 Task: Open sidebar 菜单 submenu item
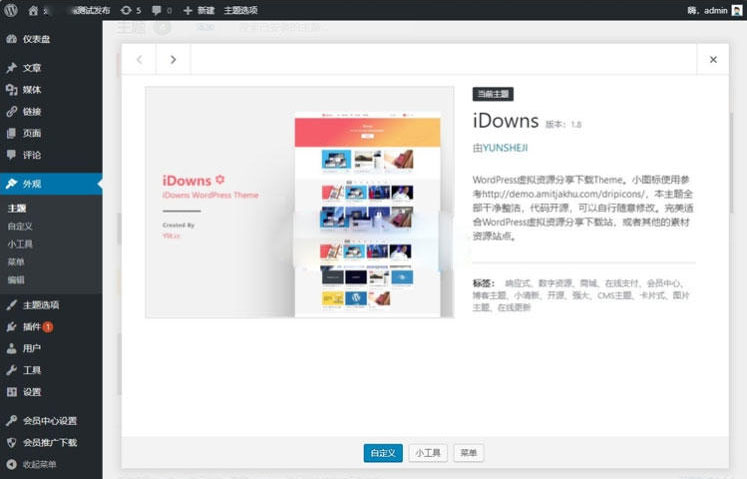16,262
